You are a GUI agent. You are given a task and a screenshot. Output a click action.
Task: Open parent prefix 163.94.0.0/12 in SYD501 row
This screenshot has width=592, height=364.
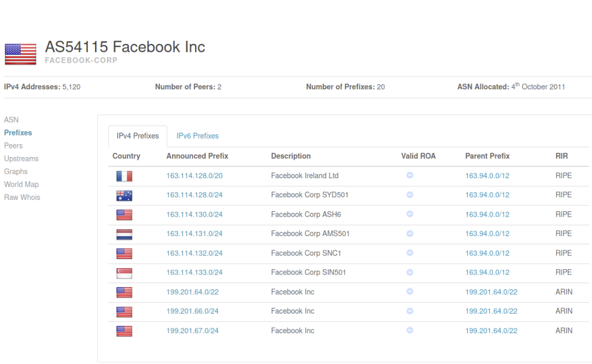[x=487, y=195]
